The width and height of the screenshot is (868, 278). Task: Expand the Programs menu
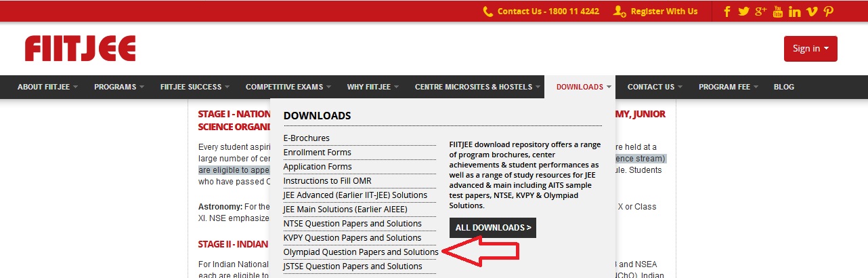click(119, 87)
